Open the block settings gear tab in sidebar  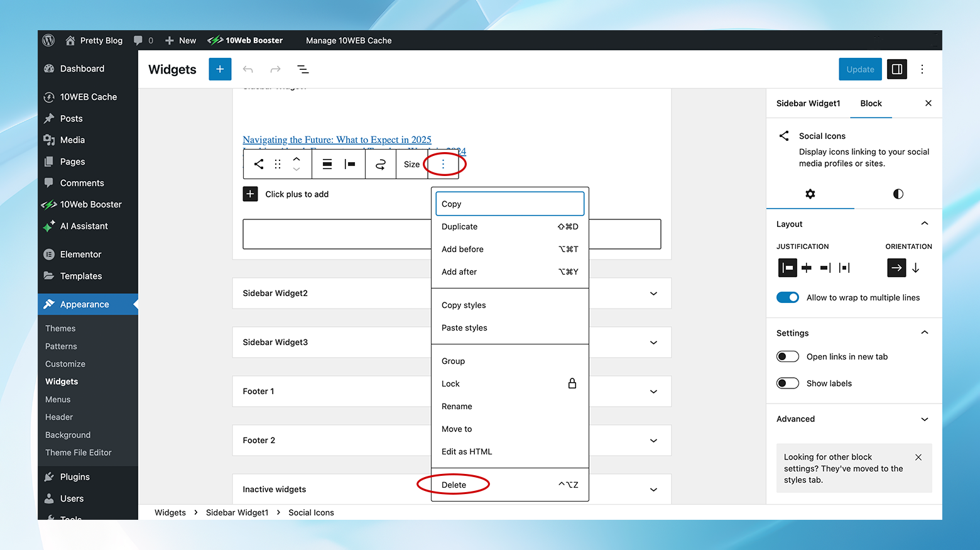pos(810,194)
